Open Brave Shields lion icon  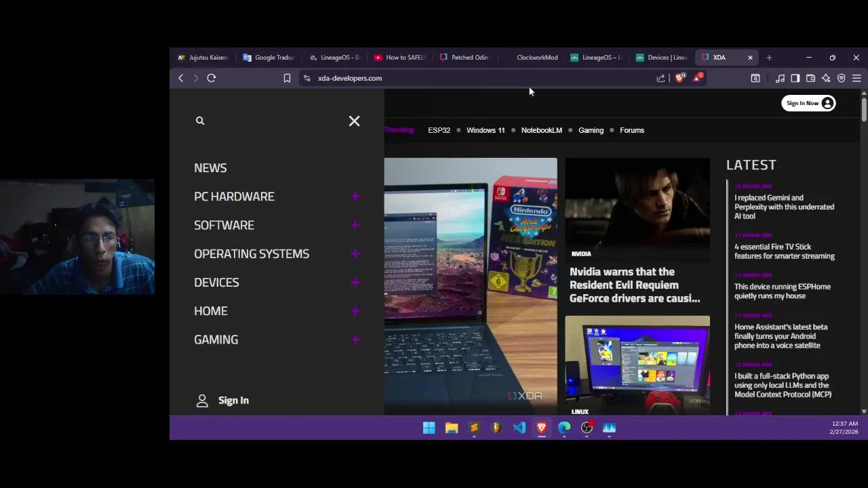pos(679,77)
